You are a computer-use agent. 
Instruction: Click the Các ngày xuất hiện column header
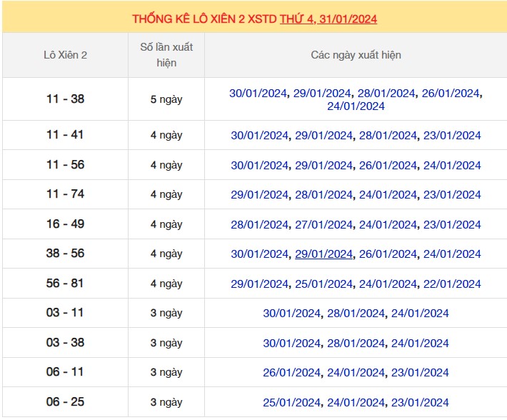coord(356,55)
